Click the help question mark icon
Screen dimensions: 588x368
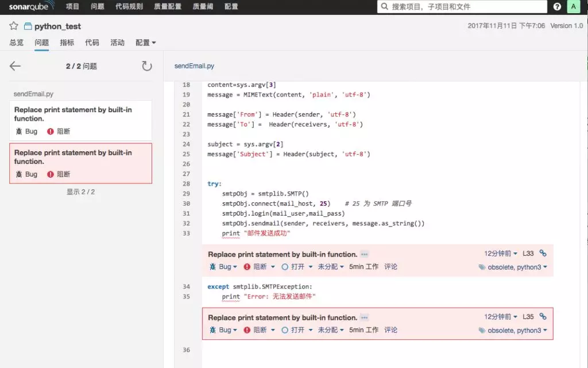tap(557, 7)
